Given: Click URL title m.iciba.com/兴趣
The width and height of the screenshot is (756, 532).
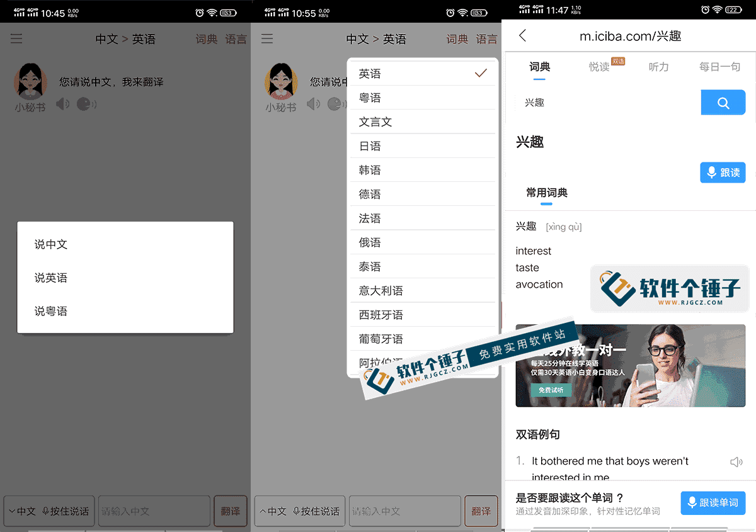Looking at the screenshot, I should point(630,36).
